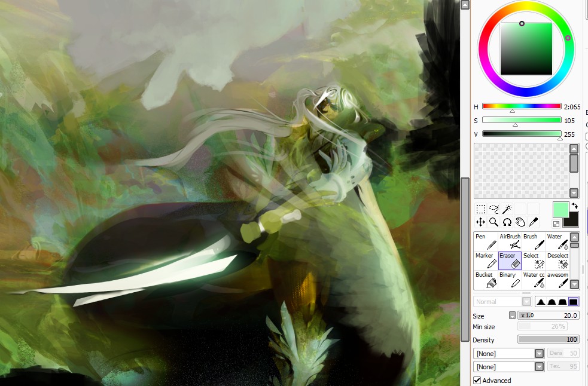Click the V value slider bar
This screenshot has height=386, width=588.
point(522,134)
